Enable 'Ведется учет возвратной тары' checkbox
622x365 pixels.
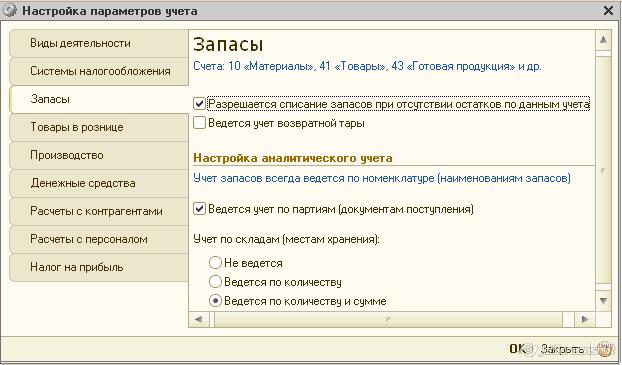199,123
